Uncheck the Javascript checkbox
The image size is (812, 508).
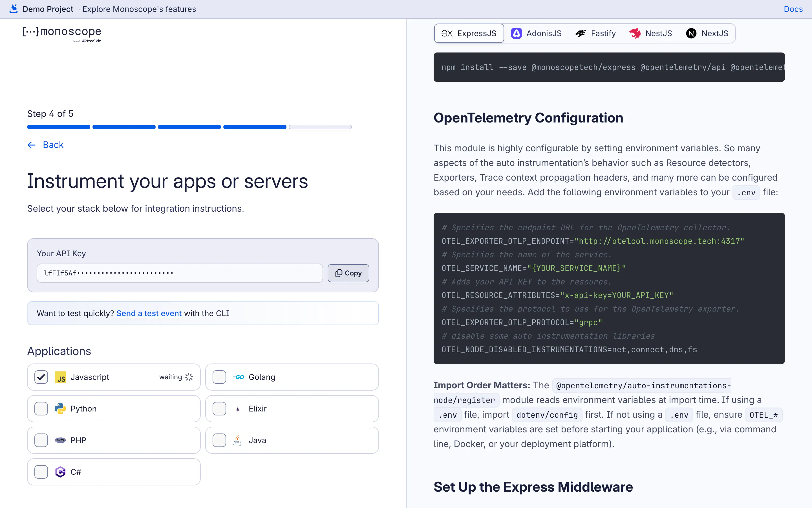[x=41, y=377]
